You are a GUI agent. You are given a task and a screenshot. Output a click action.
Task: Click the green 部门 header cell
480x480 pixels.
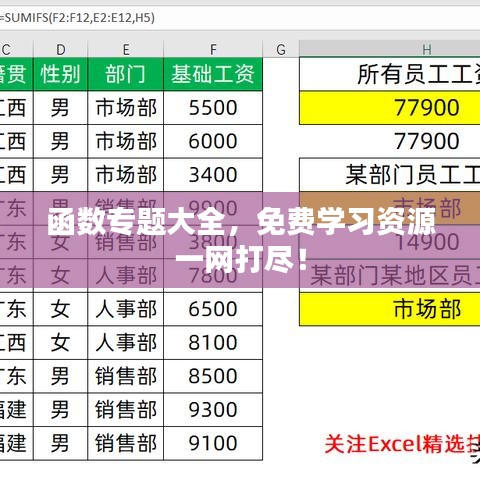click(126, 74)
